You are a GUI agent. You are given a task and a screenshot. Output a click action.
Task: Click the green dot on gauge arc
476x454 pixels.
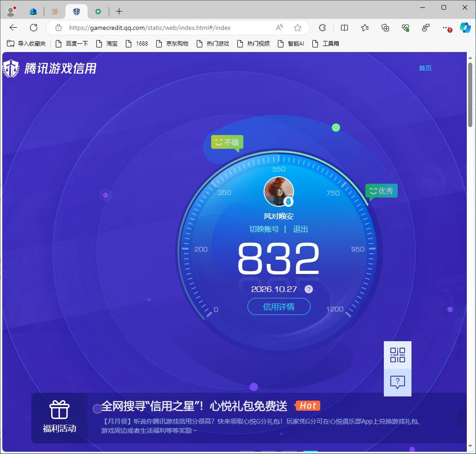pyautogui.click(x=336, y=128)
